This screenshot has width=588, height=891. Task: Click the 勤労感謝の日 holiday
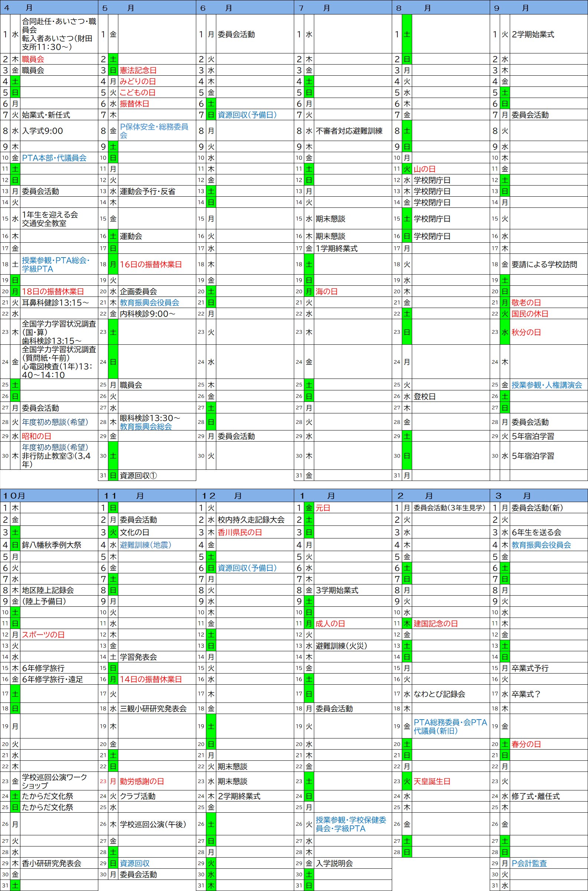click(142, 782)
